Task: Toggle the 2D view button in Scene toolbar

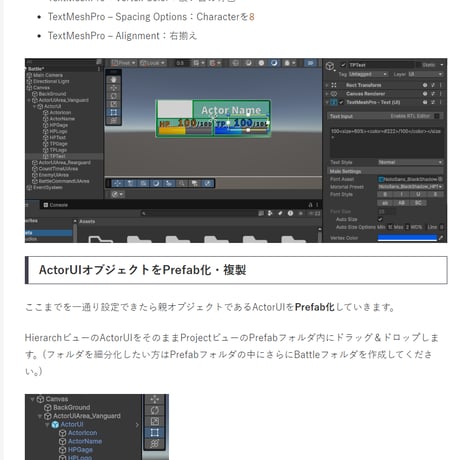Action: click(x=310, y=63)
